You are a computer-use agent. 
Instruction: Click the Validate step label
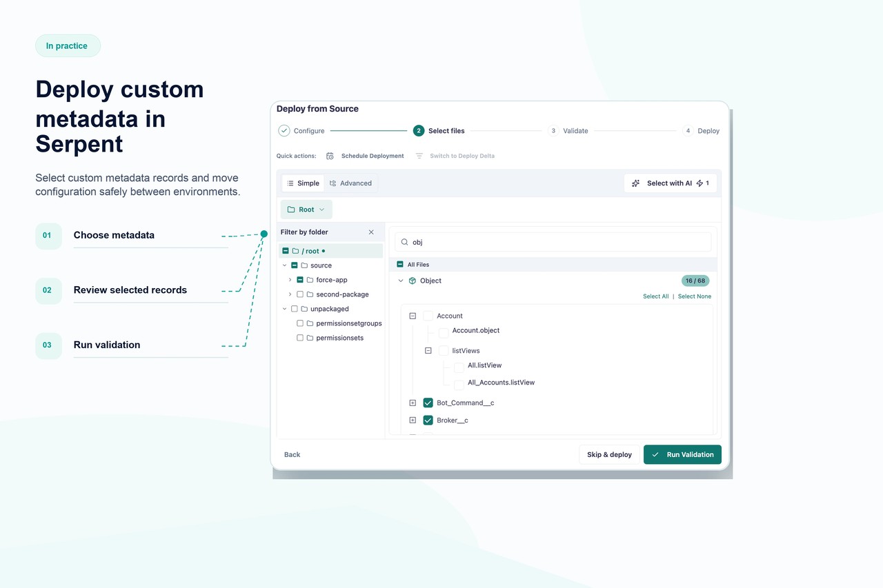(575, 131)
